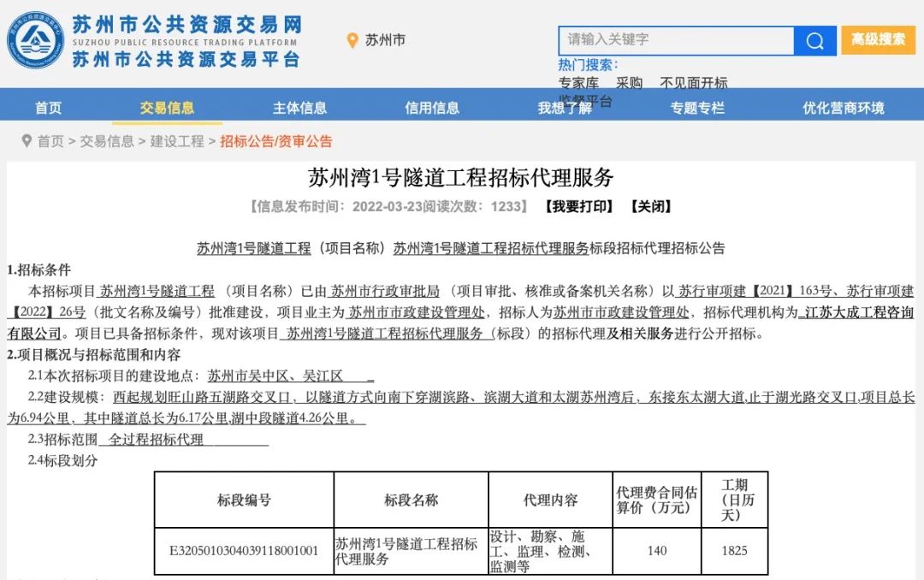Click the table cell value 1825

(x=735, y=551)
